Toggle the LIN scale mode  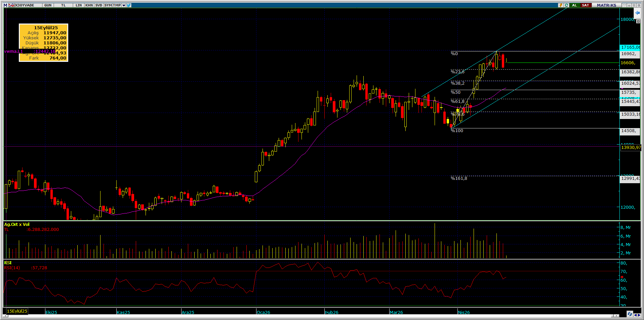[79, 5]
